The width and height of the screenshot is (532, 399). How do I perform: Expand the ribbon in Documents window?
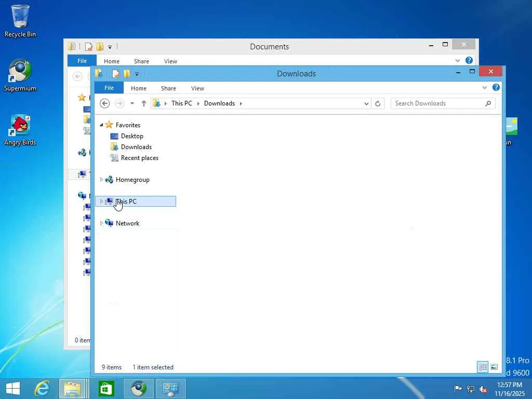point(458,60)
